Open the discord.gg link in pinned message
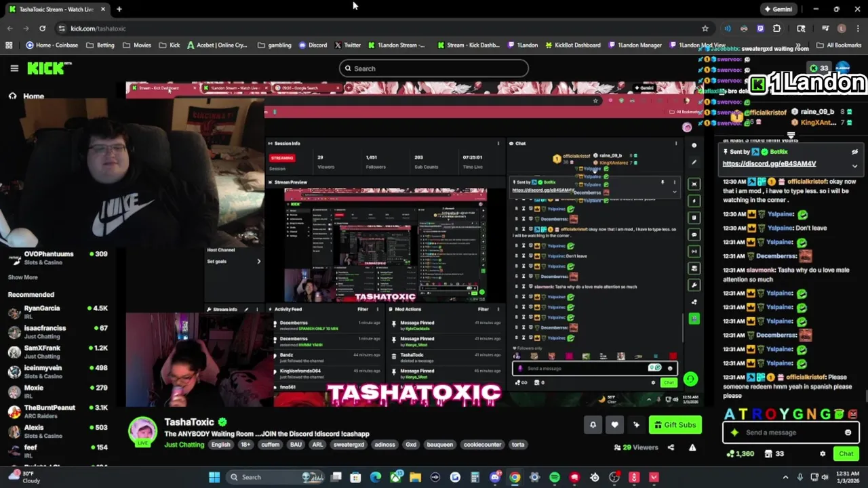This screenshot has width=868, height=488. point(769,164)
